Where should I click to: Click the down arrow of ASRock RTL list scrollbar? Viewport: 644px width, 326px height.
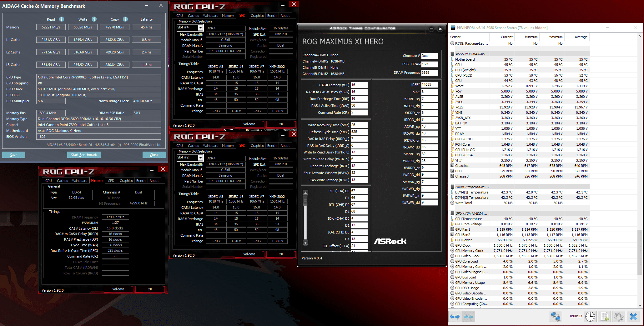pyautogui.click(x=306, y=243)
